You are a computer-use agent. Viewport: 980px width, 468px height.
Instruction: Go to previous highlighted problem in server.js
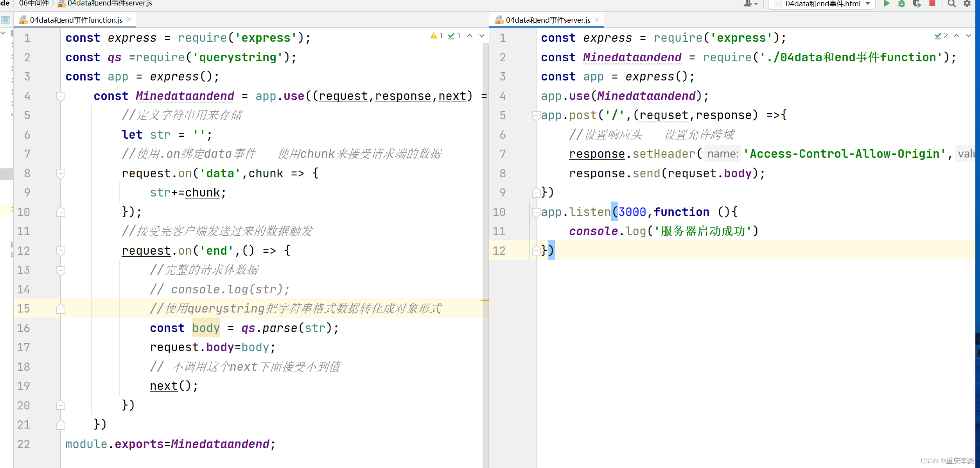coord(957,36)
